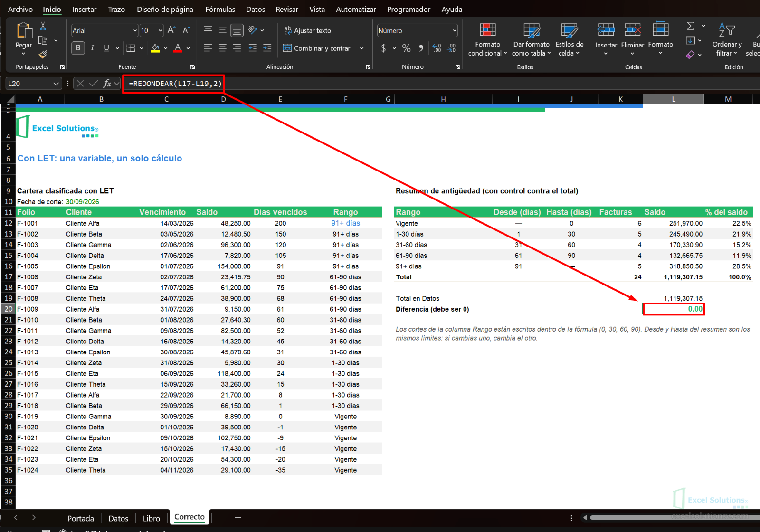The image size is (760, 532).
Task: Toggle middle vertical alignment
Action: pyautogui.click(x=222, y=30)
